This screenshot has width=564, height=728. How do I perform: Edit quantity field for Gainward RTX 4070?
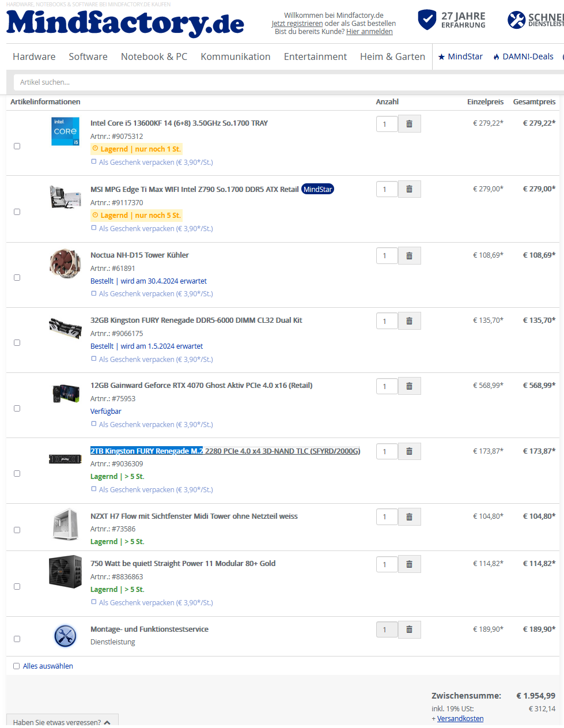point(387,386)
